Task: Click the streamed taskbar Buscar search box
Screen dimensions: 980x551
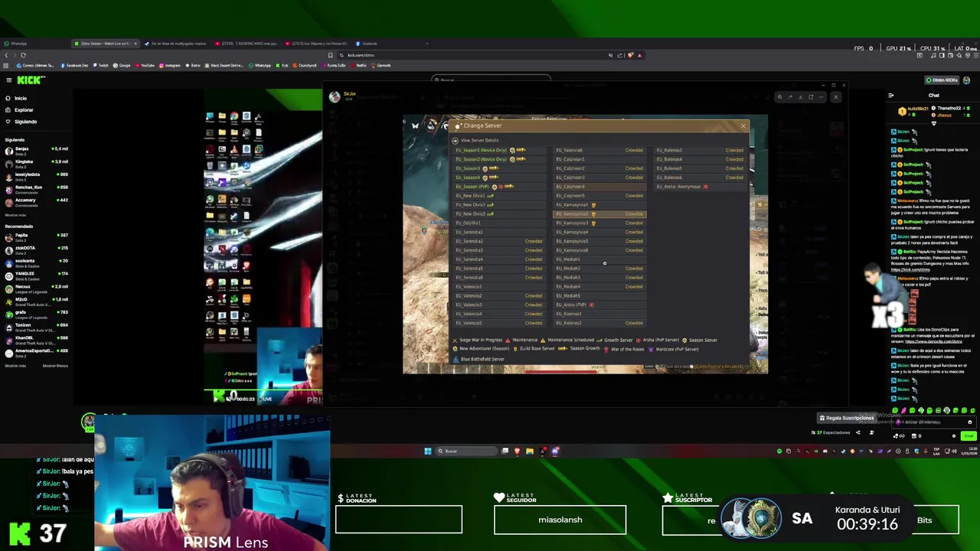Action: (467, 451)
